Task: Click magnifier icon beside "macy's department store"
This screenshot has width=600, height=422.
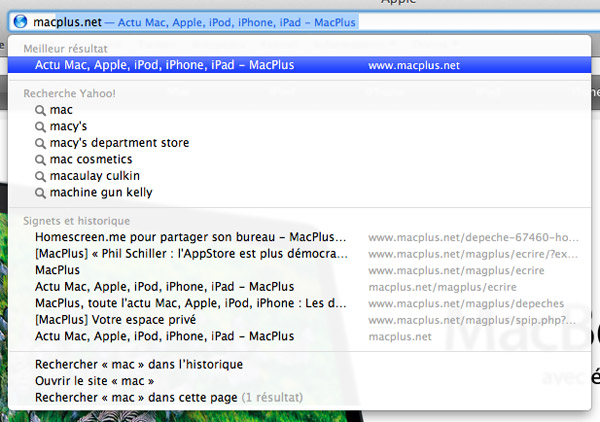Action: [40, 143]
